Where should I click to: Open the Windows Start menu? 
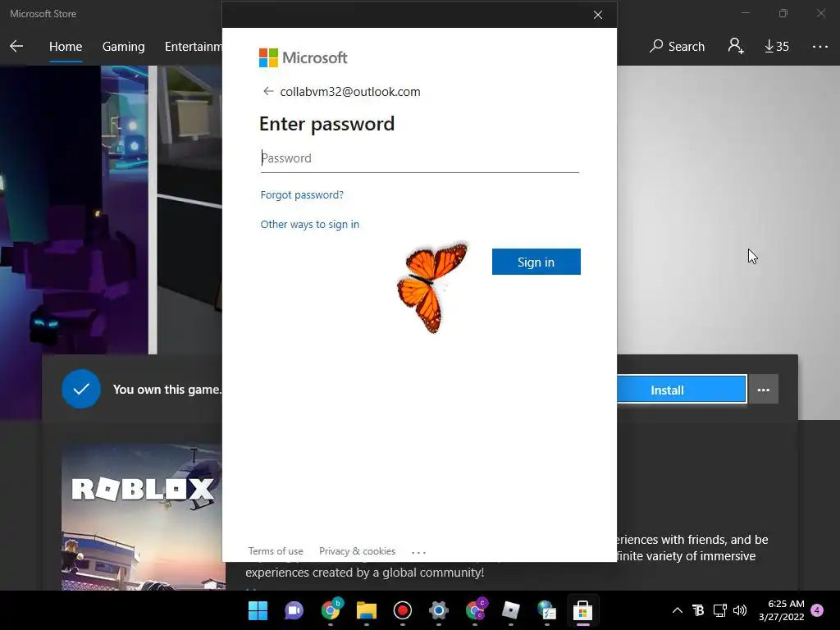258,610
